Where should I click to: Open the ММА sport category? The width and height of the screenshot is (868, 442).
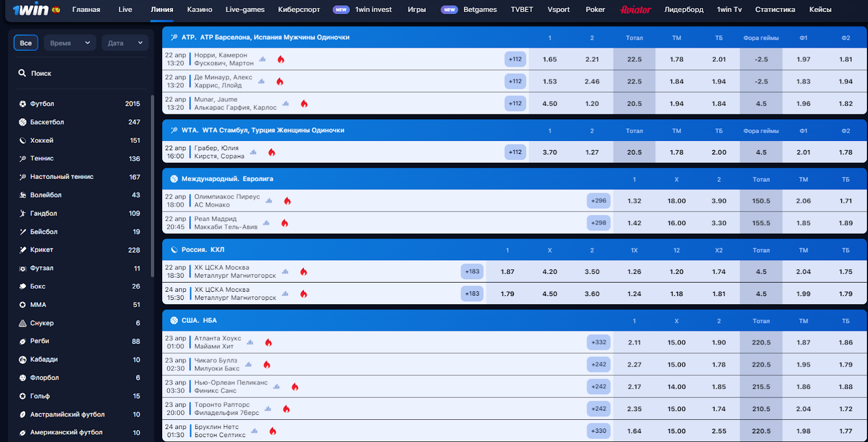coord(80,305)
